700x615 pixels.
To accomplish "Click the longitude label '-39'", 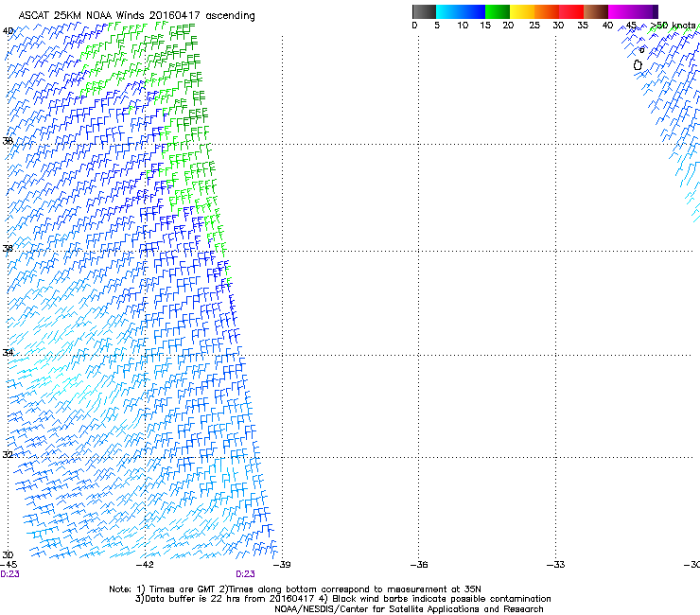I will (282, 565).
